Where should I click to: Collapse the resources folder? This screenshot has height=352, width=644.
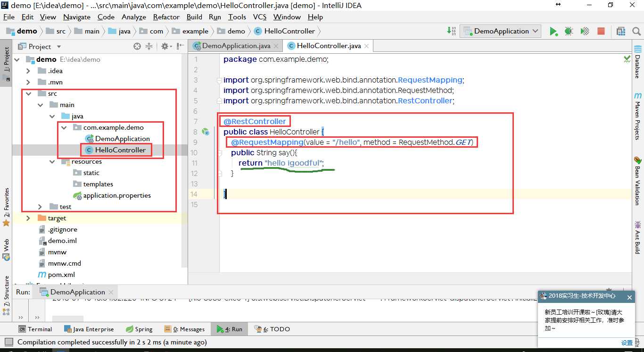click(x=52, y=161)
